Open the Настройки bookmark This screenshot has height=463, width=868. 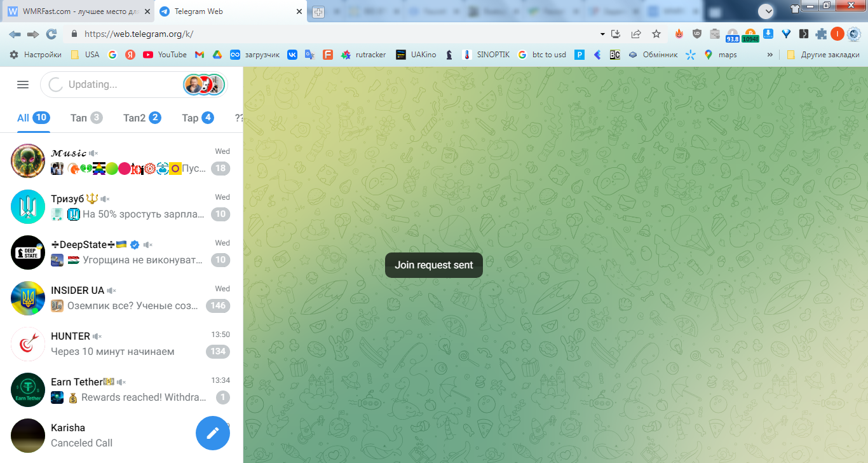36,55
